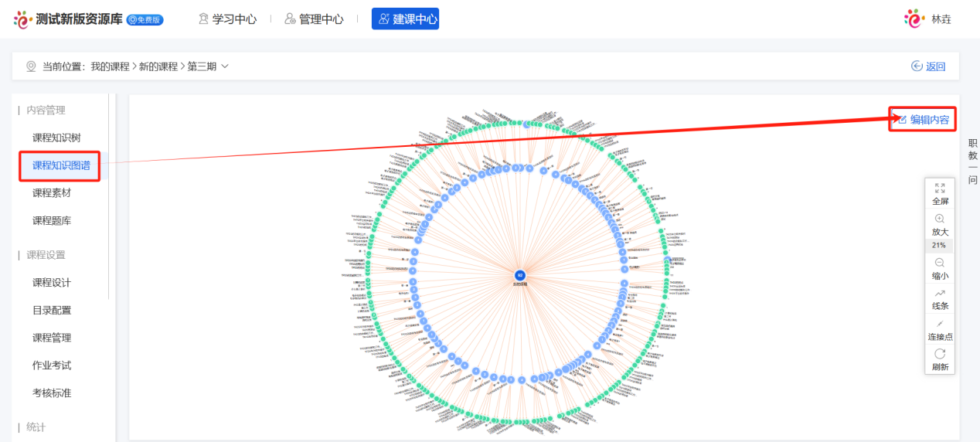Zoom out with the 缩小 icon
This screenshot has height=442, width=980.
pos(940,263)
